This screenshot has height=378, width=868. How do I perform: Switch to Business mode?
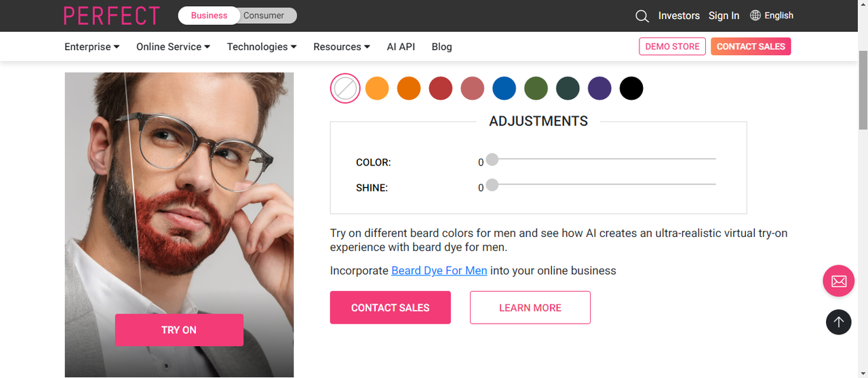pos(209,16)
